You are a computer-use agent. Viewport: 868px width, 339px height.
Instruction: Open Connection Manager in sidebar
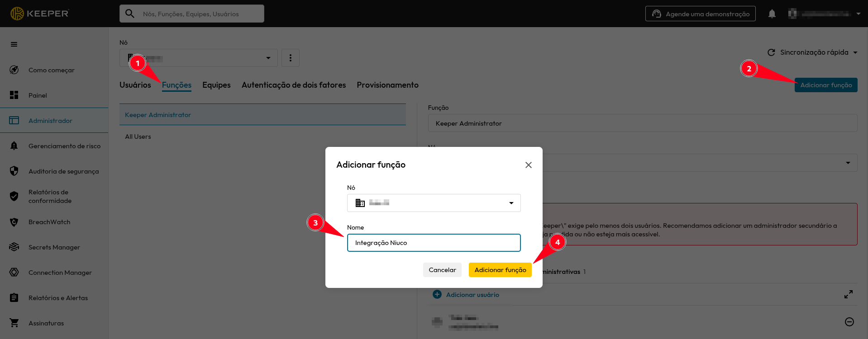coord(54,273)
